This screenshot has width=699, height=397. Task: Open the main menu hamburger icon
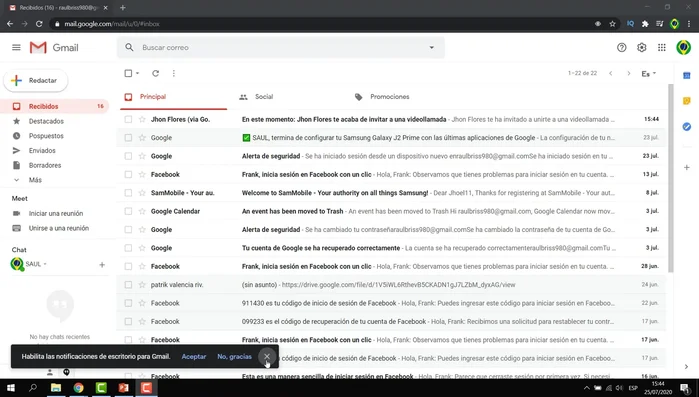(16, 47)
